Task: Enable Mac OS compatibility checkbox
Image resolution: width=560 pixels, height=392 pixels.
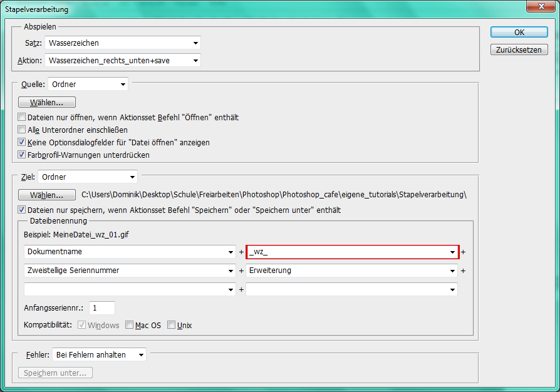Action: tap(129, 325)
